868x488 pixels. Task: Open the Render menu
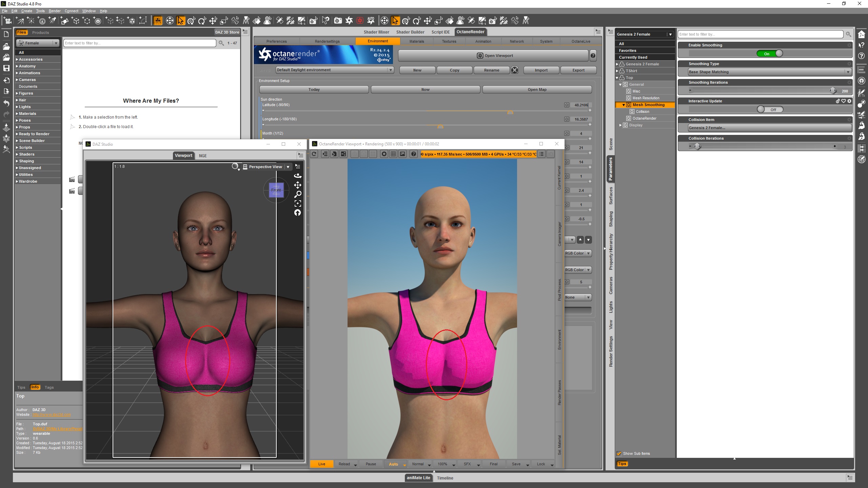point(54,11)
